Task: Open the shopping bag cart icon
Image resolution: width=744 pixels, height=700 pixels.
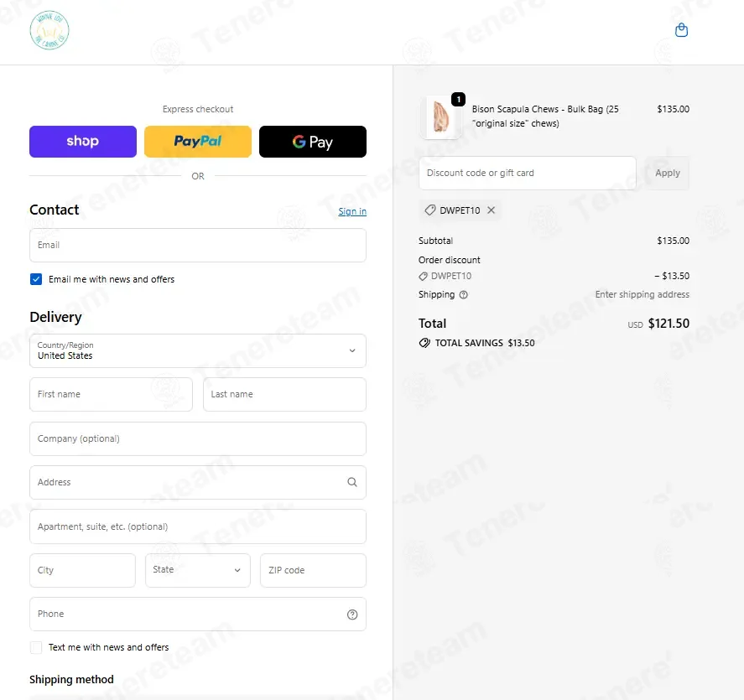Action: tap(681, 30)
